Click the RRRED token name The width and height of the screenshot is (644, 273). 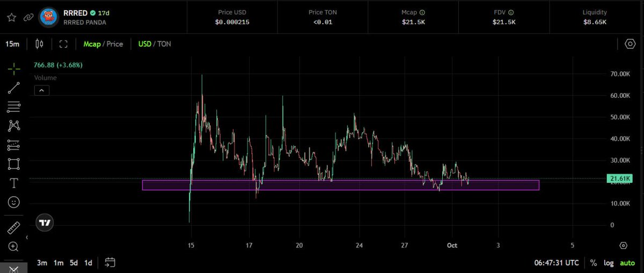pos(75,12)
